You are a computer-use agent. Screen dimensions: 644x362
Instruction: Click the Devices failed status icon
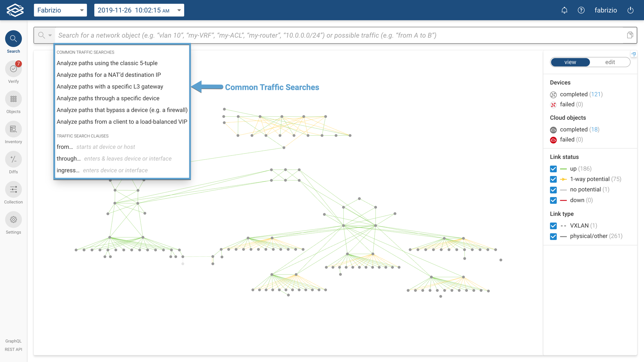tap(553, 105)
